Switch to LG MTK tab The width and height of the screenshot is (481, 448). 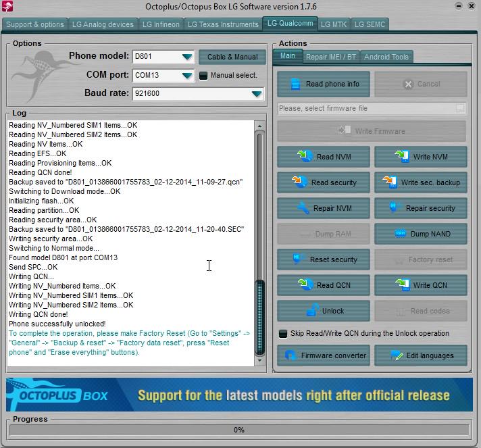tap(334, 24)
